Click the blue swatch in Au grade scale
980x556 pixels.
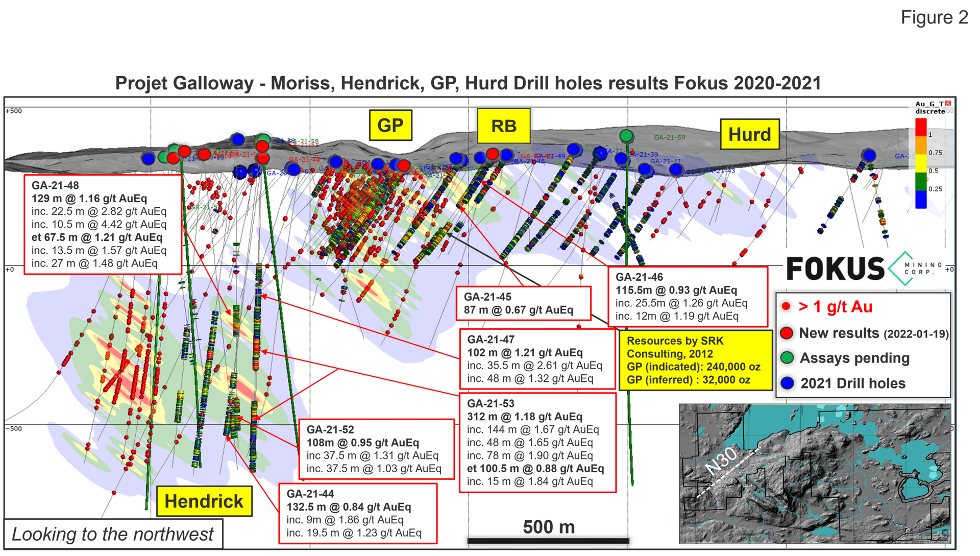(921, 200)
